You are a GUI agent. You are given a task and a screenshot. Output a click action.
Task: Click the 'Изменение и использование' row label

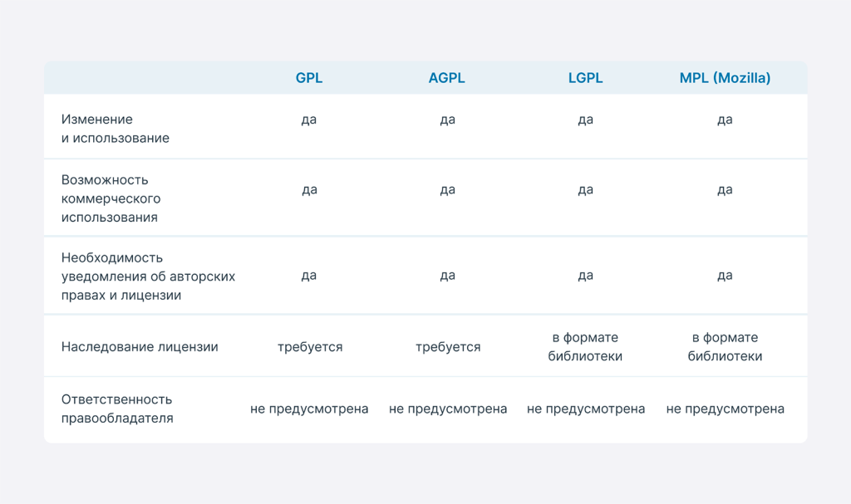pos(116,129)
